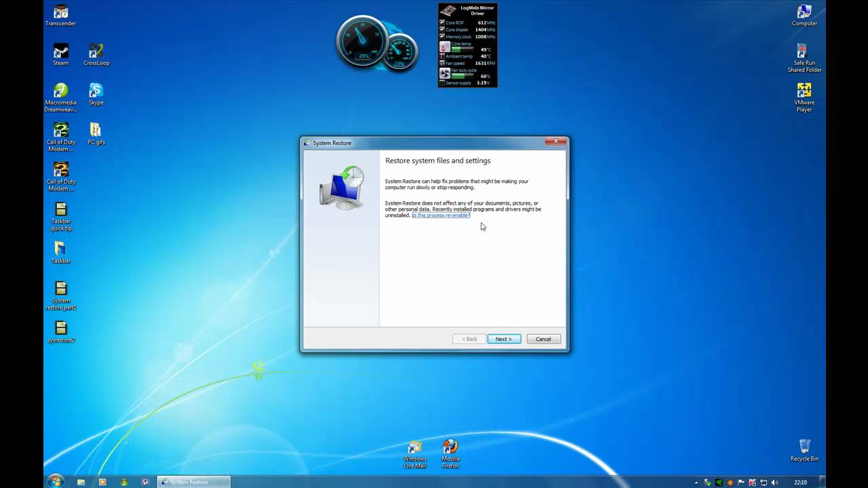Screen dimensions: 868x488
Task: Open the clock showing 22:10
Action: tap(801, 482)
